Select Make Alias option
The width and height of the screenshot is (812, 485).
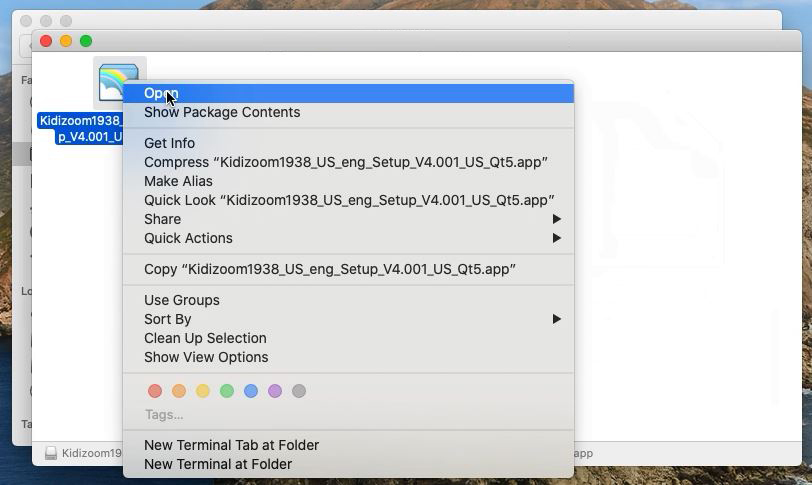[x=178, y=181]
